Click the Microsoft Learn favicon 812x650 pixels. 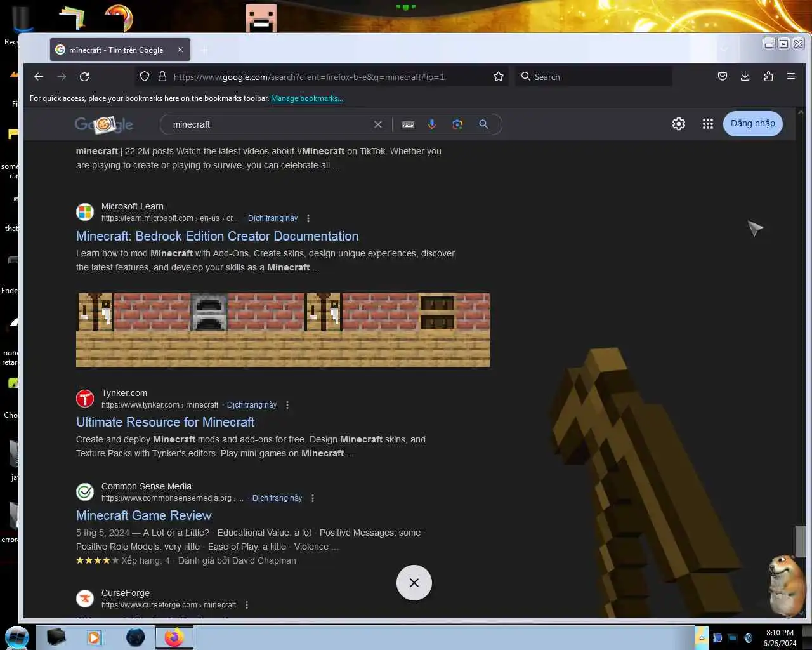click(x=85, y=212)
